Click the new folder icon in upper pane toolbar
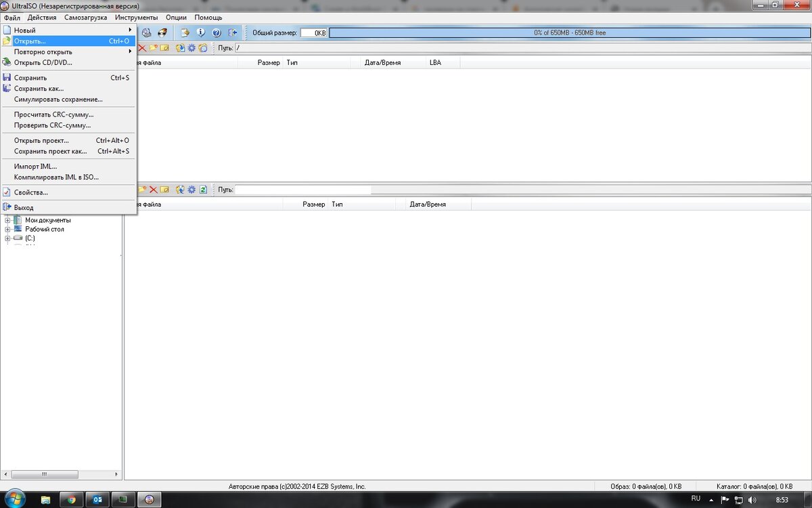The image size is (812, 508). click(153, 48)
